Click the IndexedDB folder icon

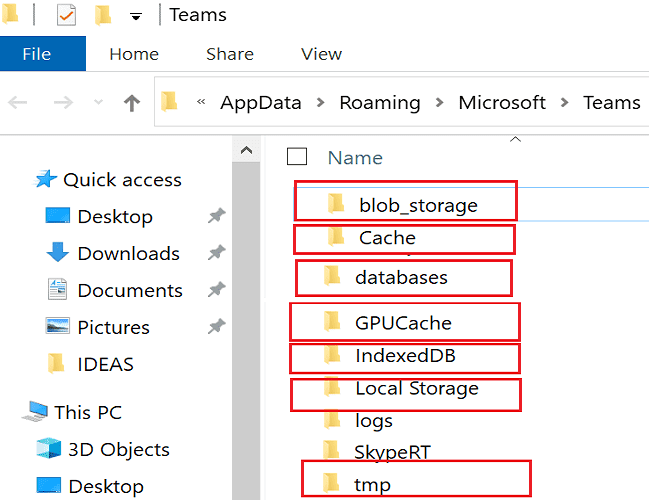tap(332, 354)
